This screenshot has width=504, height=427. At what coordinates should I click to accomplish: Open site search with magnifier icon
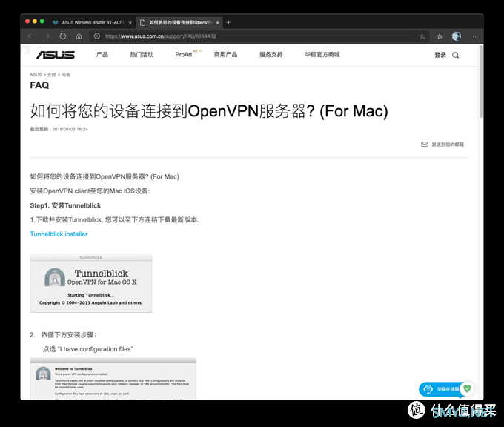click(456, 56)
